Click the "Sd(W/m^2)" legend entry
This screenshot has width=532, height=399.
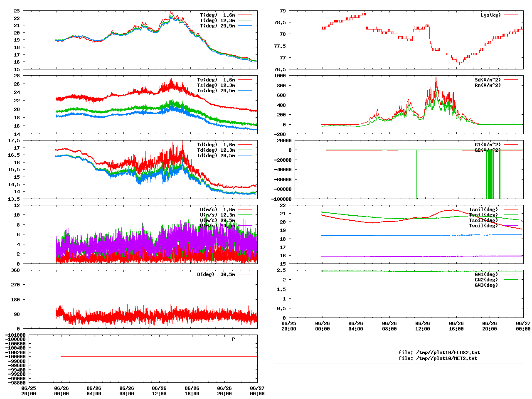[x=488, y=80]
